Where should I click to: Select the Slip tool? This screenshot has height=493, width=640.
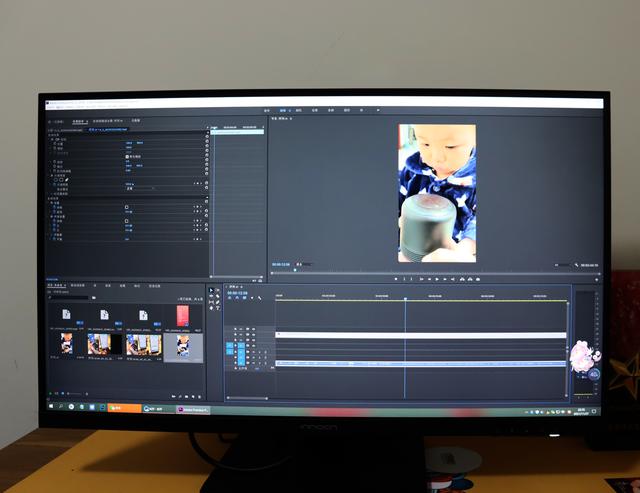211,302
